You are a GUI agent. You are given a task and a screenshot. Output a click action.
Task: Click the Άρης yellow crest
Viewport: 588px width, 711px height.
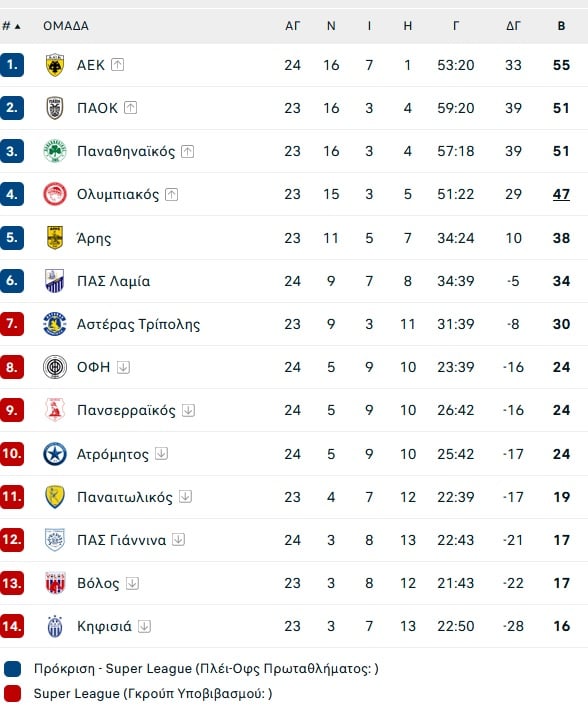55,238
